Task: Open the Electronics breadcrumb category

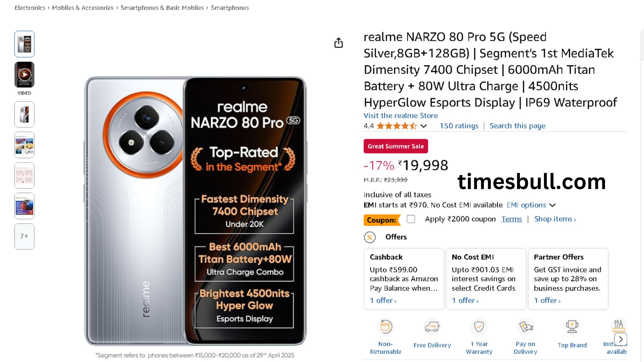Action: 30,7
